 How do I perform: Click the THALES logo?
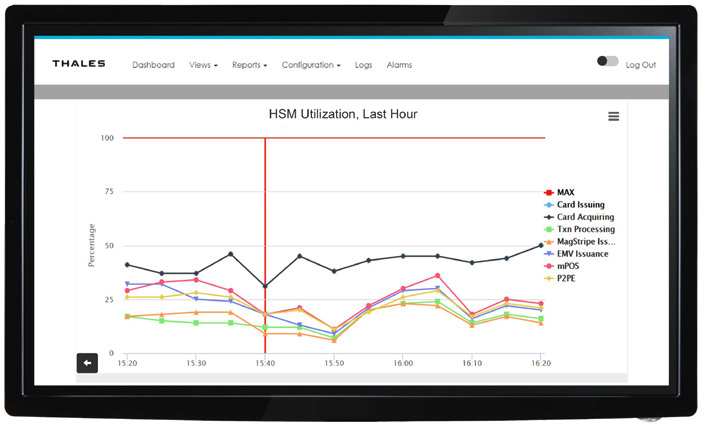[x=79, y=64]
